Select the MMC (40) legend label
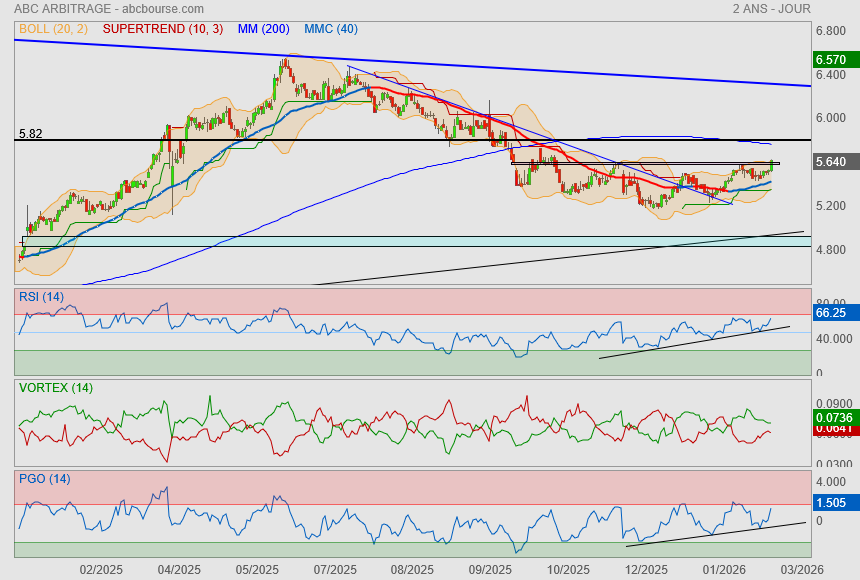The image size is (860, 580). (x=330, y=28)
